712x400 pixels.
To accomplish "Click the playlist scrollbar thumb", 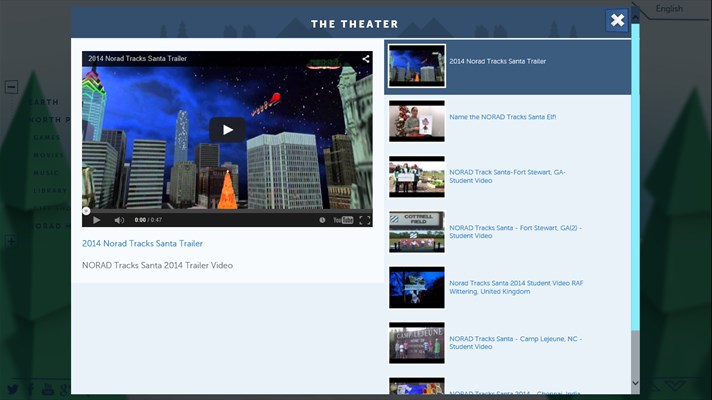I will pyautogui.click(x=635, y=177).
